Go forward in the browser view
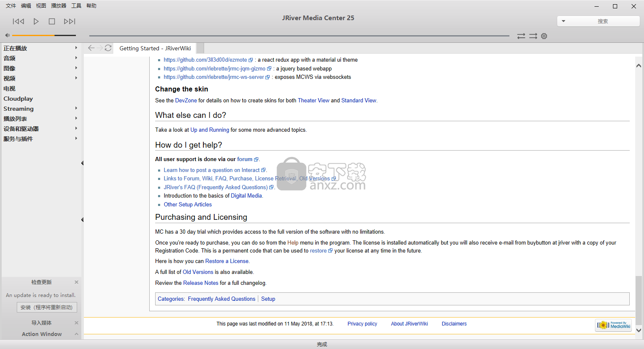This screenshot has width=644, height=349. (100, 48)
